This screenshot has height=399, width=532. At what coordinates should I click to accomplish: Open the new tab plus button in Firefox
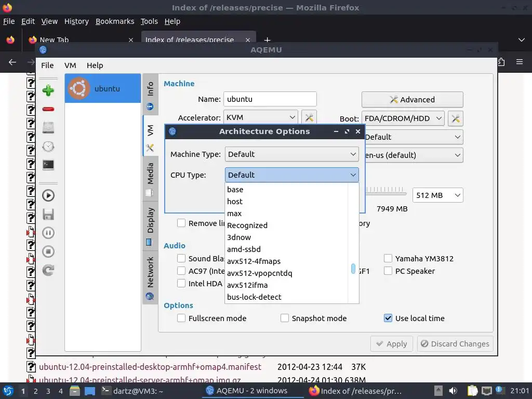268,40
